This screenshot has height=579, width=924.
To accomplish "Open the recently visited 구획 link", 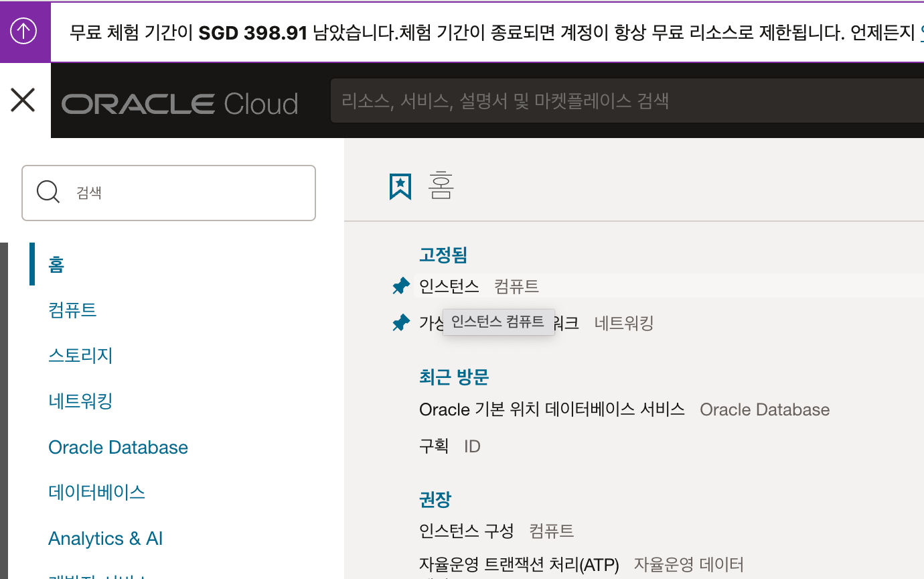I will [x=433, y=446].
